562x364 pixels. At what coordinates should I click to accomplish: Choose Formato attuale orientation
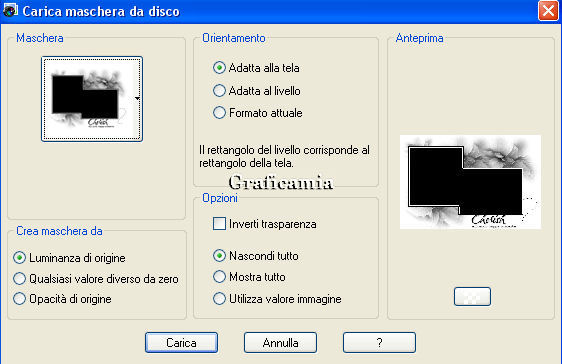click(x=258, y=113)
